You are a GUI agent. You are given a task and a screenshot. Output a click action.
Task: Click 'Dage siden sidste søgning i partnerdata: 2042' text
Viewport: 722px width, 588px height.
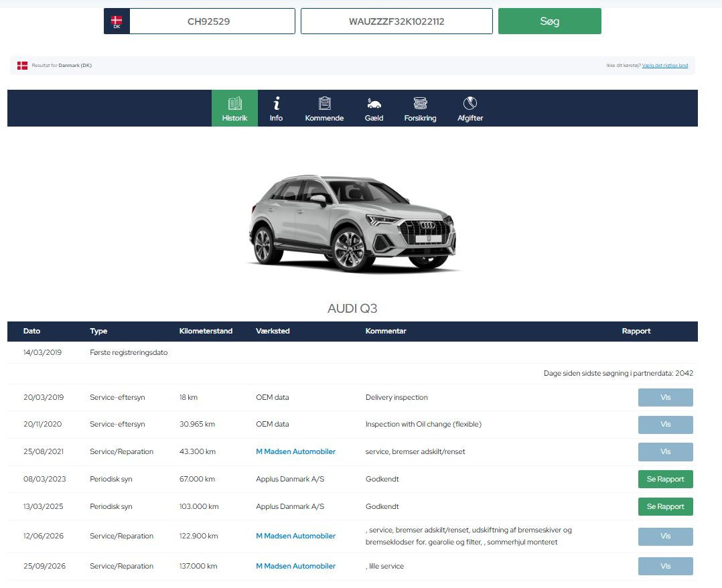tap(618, 374)
